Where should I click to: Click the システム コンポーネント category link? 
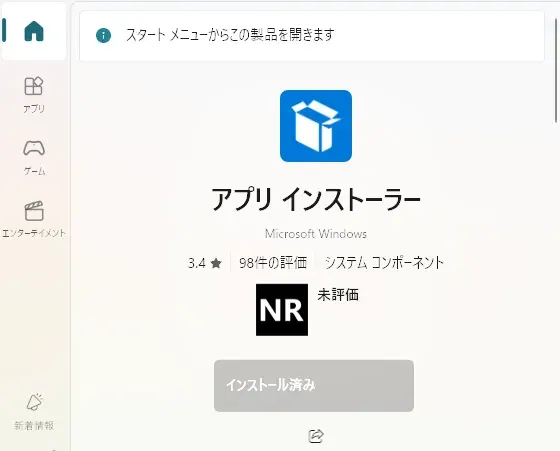click(384, 263)
